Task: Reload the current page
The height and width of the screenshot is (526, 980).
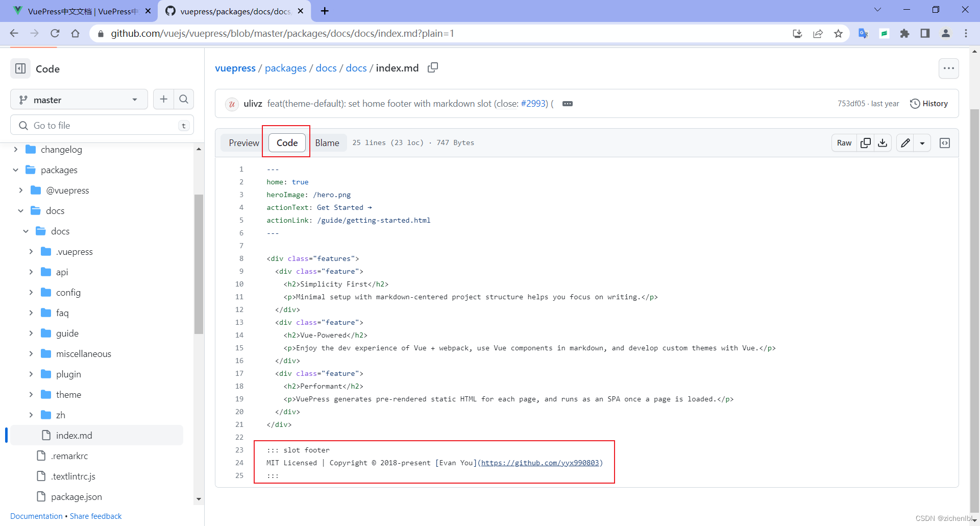Action: pyautogui.click(x=55, y=33)
